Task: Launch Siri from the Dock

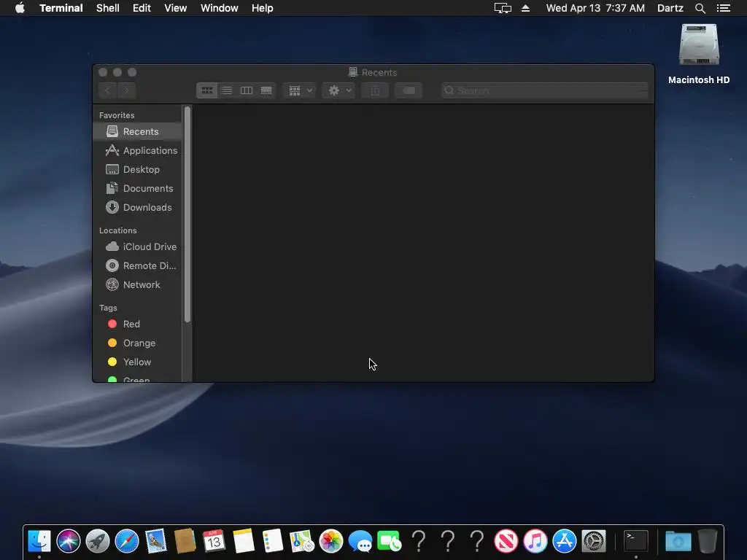Action: point(69,541)
